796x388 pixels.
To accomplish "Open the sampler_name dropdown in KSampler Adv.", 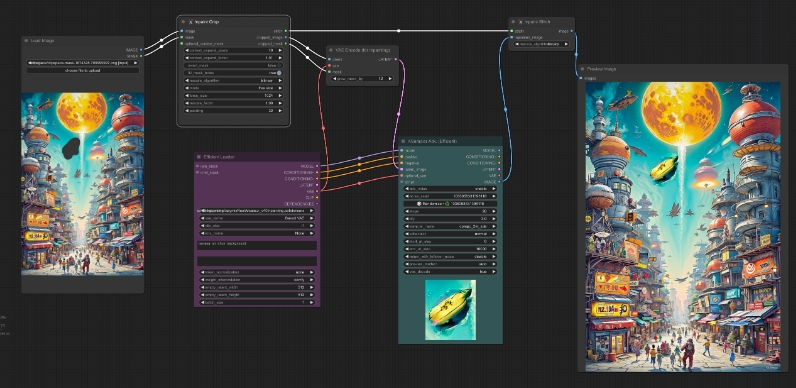I will click(450, 227).
